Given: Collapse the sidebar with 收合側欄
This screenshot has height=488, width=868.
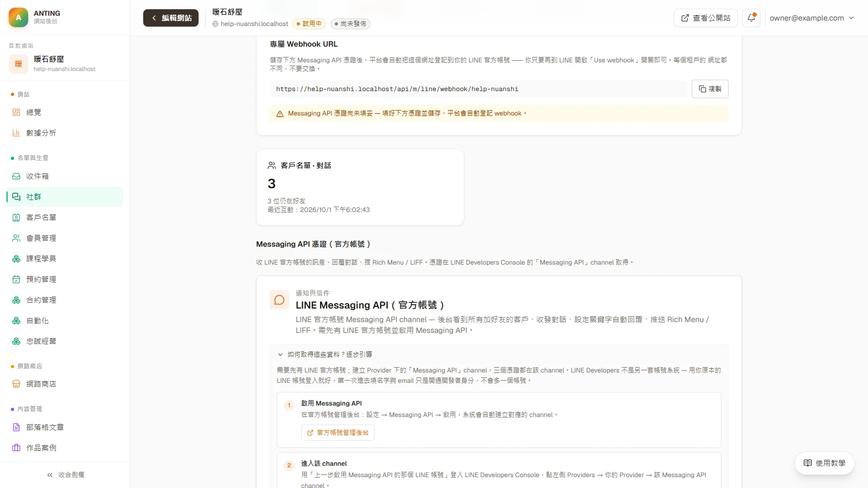Looking at the screenshot, I should (x=65, y=475).
